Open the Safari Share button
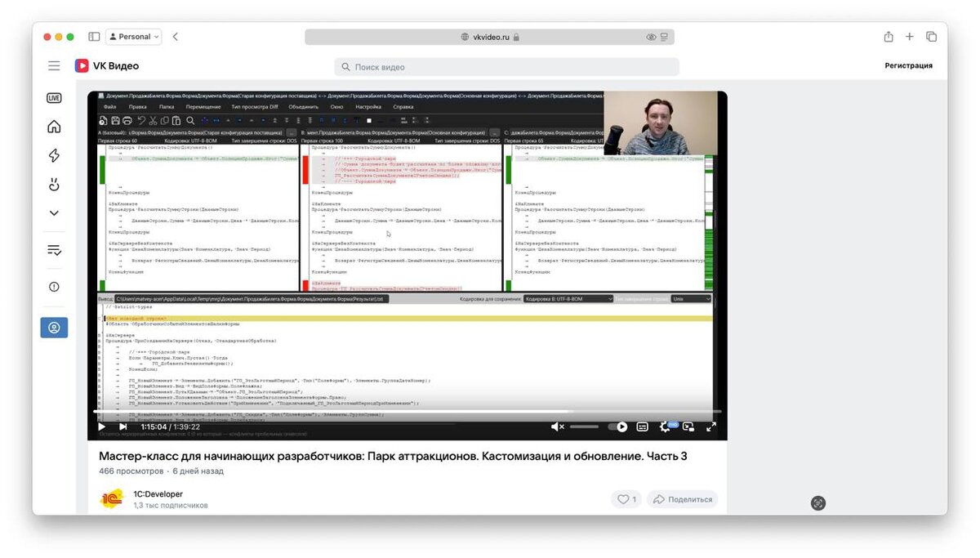 point(888,37)
